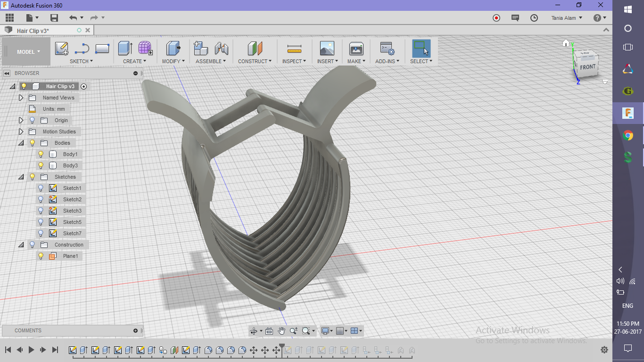Show Sketch3 using its lightbulb

(41, 211)
